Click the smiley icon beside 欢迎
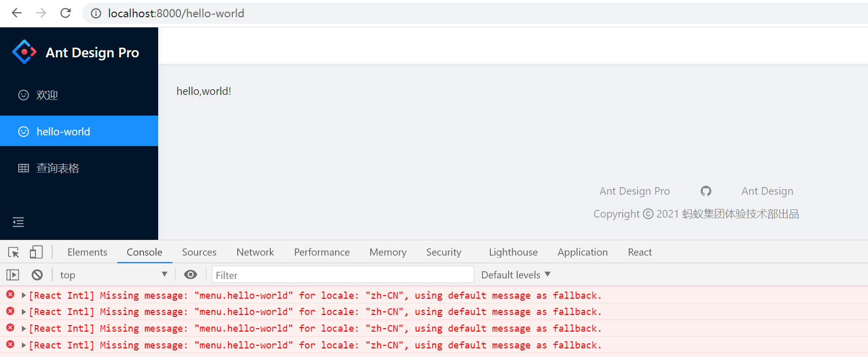This screenshot has height=357, width=868. tap(23, 95)
